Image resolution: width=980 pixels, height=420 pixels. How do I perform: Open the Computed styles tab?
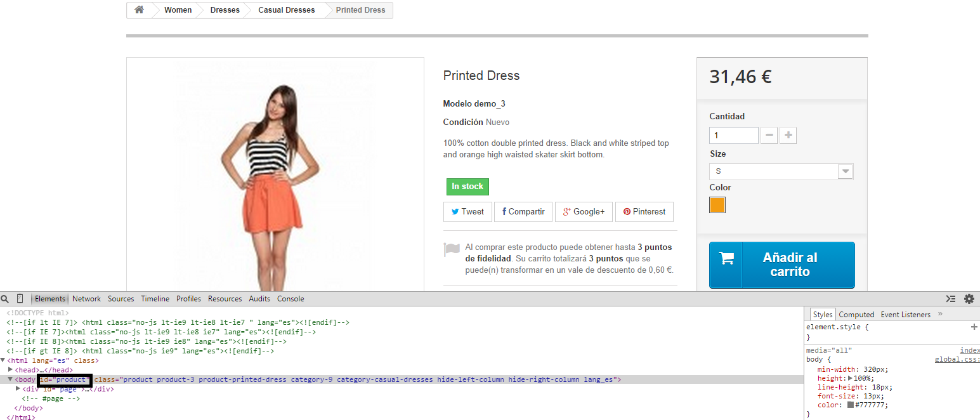click(856, 315)
